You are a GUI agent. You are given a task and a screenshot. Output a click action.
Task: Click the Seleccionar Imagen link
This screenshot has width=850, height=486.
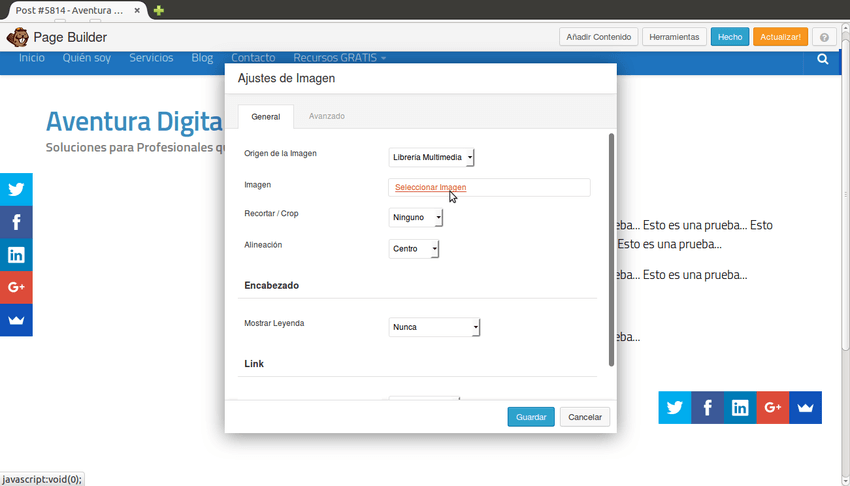[x=430, y=187]
